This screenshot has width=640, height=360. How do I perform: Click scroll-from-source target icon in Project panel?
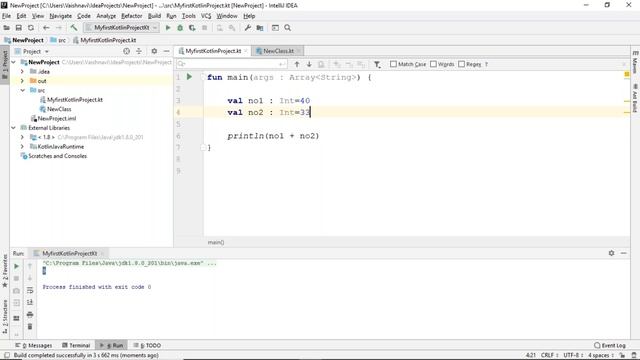coord(127,51)
